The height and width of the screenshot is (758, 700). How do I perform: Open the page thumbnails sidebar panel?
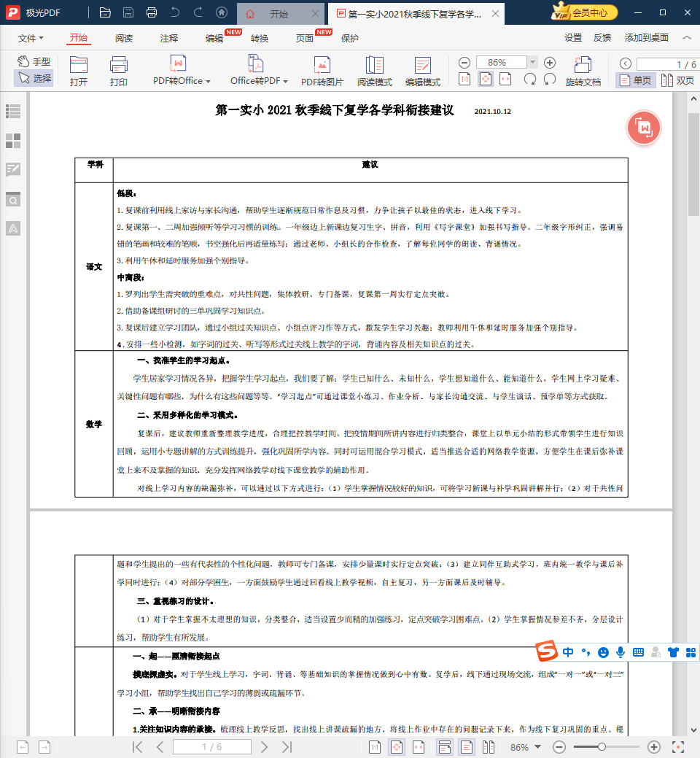coord(13,141)
